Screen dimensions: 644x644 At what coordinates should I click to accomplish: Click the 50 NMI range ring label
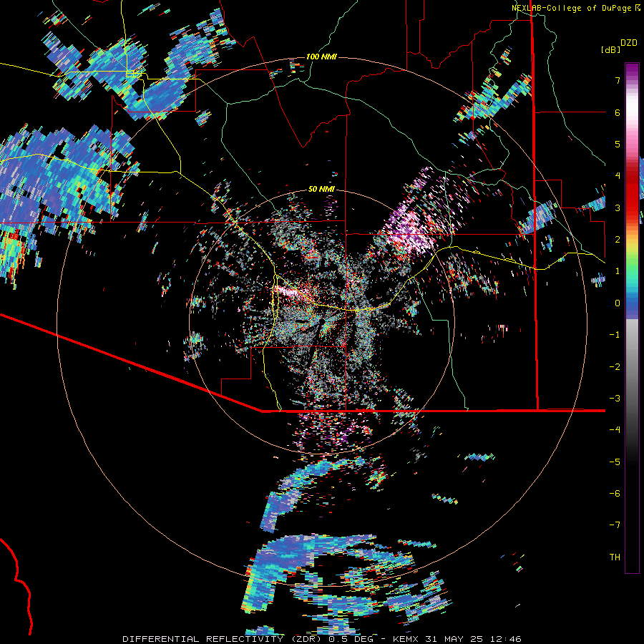[321, 189]
